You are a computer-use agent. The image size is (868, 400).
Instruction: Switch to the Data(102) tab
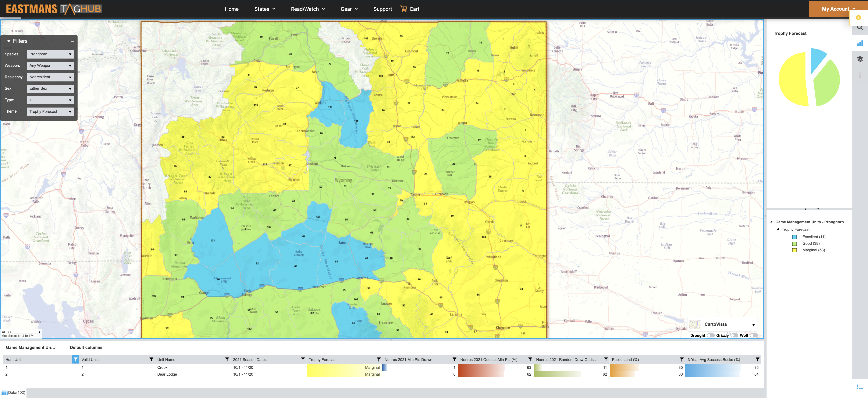pyautogui.click(x=14, y=393)
